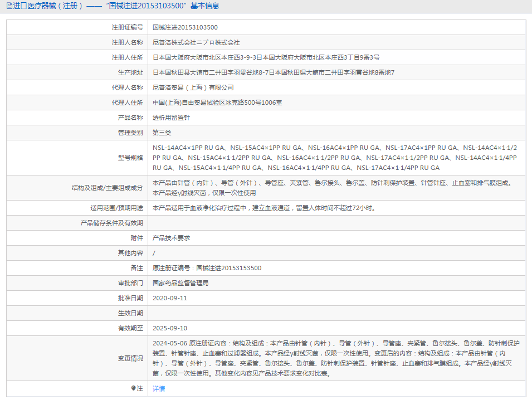Image resolution: width=532 pixels, height=400 pixels.
Task: Click the 变更情况 label
Action: coord(130,358)
